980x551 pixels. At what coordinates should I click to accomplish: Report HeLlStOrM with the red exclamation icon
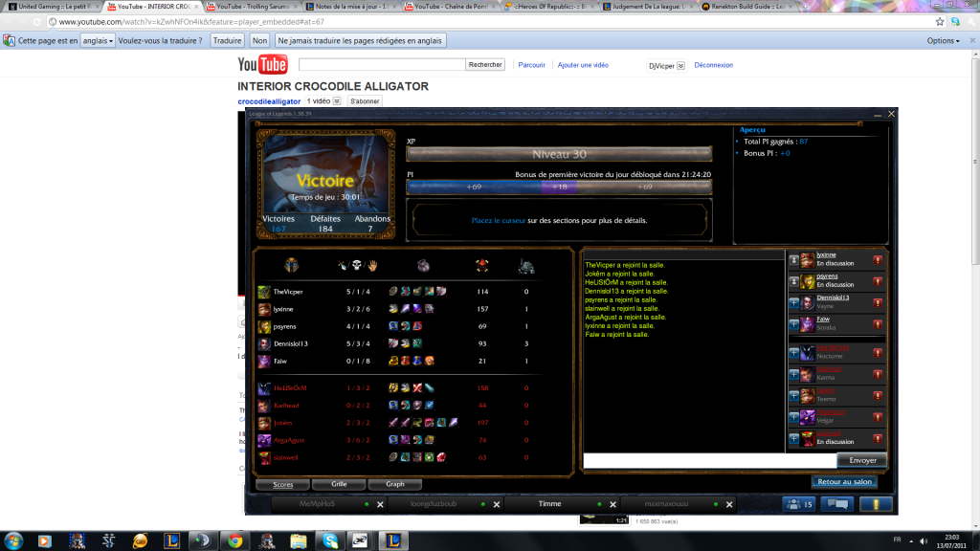(878, 353)
